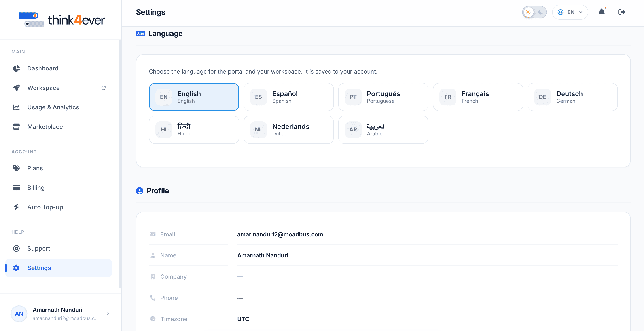Viewport: 644px width, 331px height.
Task: Expand the Amarnath Nanduri account chevron
Action: tap(108, 314)
